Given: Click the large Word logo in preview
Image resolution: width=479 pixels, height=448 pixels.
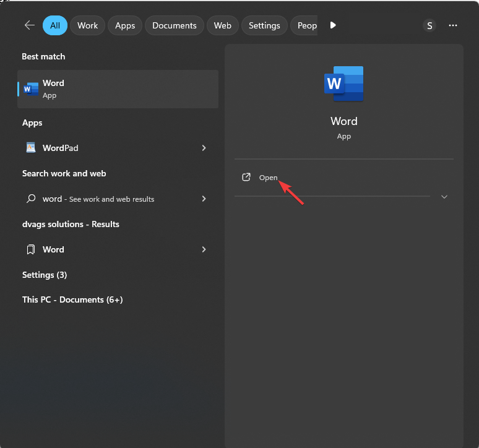Looking at the screenshot, I should coord(343,84).
